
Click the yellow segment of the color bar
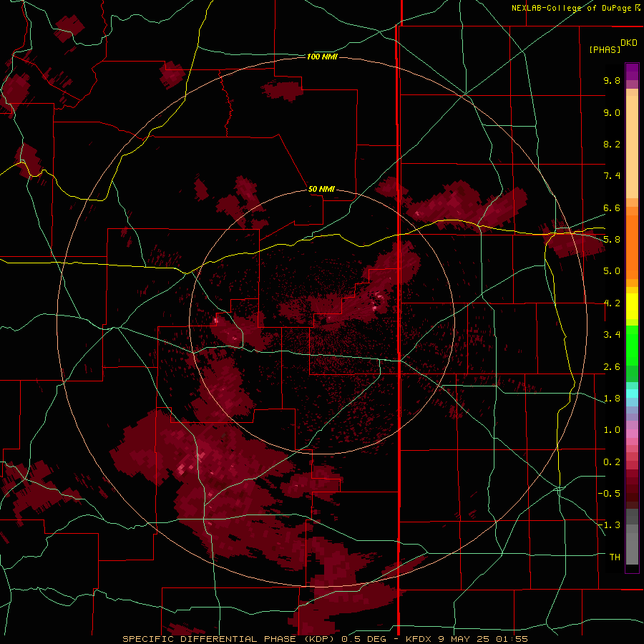tap(632, 306)
